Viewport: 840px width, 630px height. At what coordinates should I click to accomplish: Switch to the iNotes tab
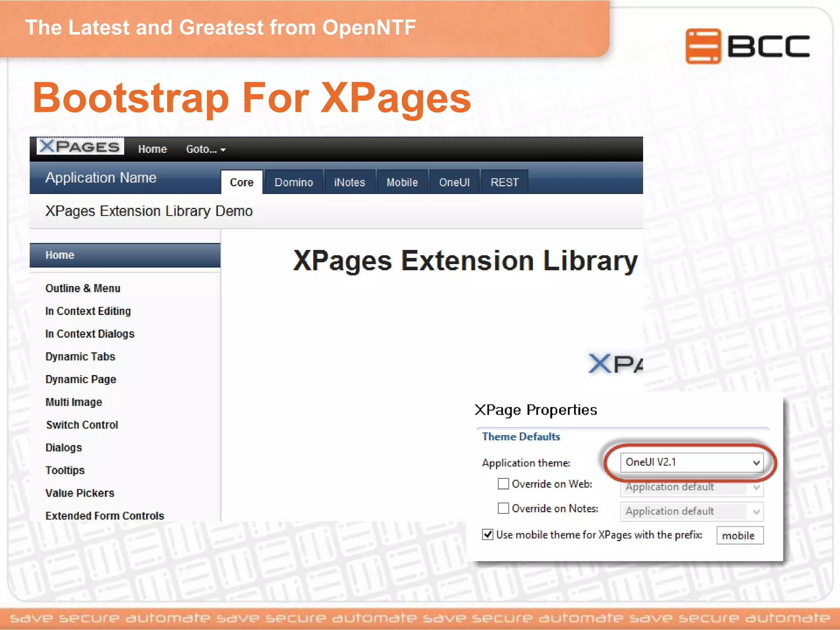click(x=349, y=182)
